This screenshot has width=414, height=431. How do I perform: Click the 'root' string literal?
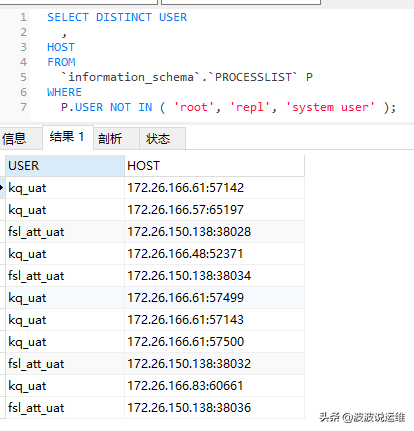[194, 107]
